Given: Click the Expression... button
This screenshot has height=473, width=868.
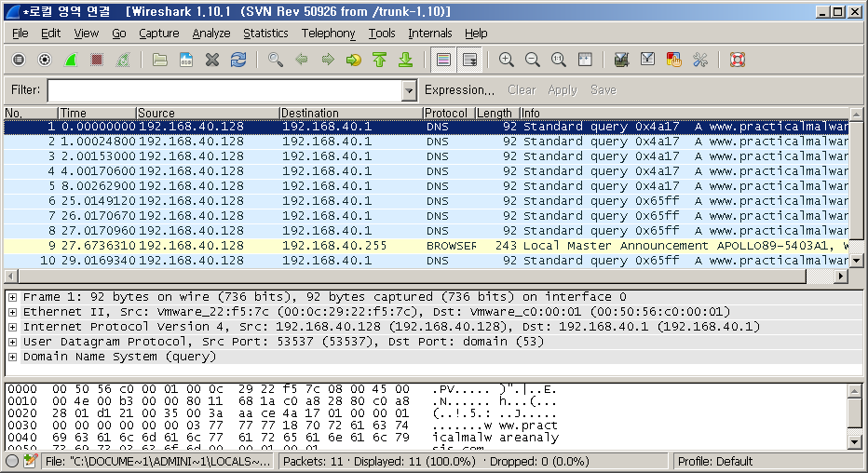Looking at the screenshot, I should tap(459, 90).
